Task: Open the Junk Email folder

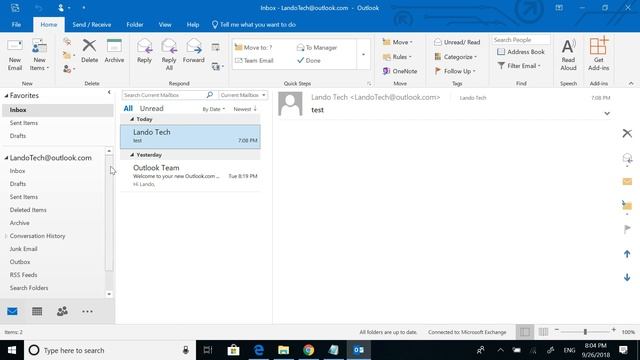Action: coord(24,249)
